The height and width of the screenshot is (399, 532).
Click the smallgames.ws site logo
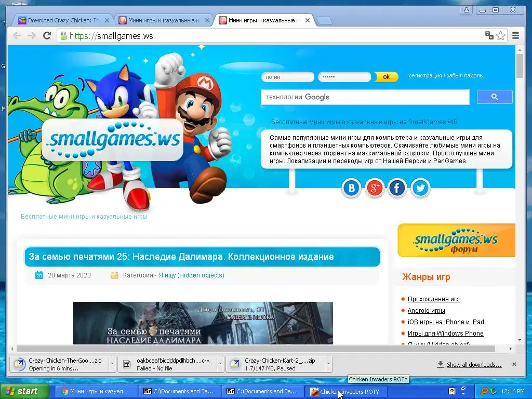[113, 140]
